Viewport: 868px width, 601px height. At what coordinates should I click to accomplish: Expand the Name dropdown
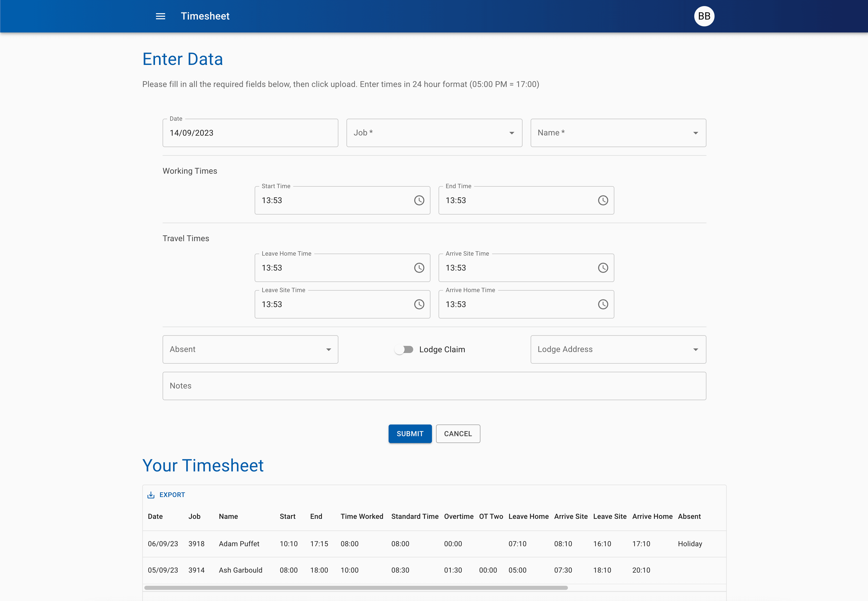point(618,133)
